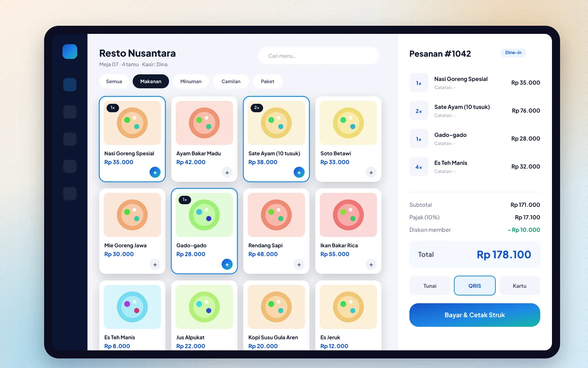Viewport: 588px width, 368px height.
Task: Add Mie Goreng Jawa using plus icon
Action: click(x=155, y=264)
